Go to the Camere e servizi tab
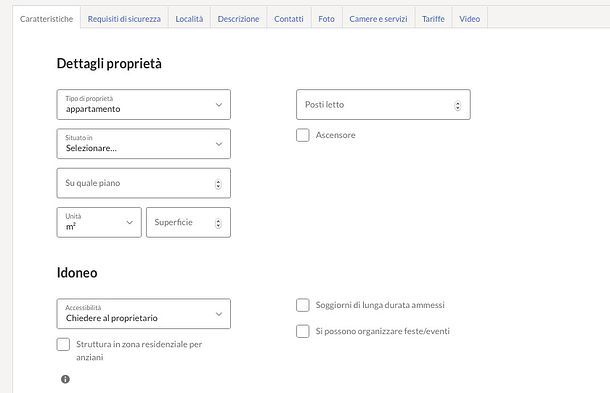 click(378, 19)
